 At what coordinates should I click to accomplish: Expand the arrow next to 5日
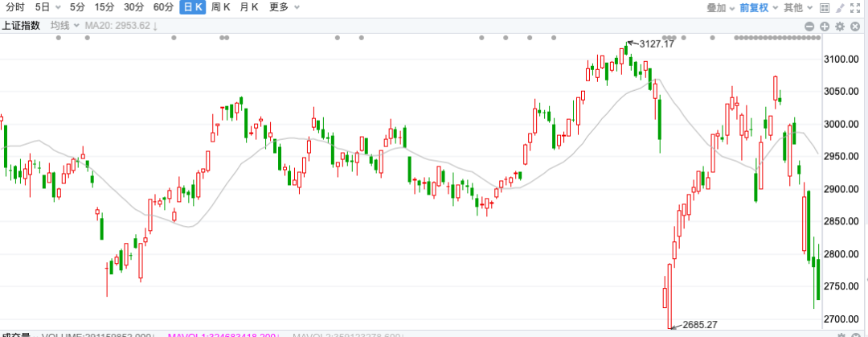58,8
